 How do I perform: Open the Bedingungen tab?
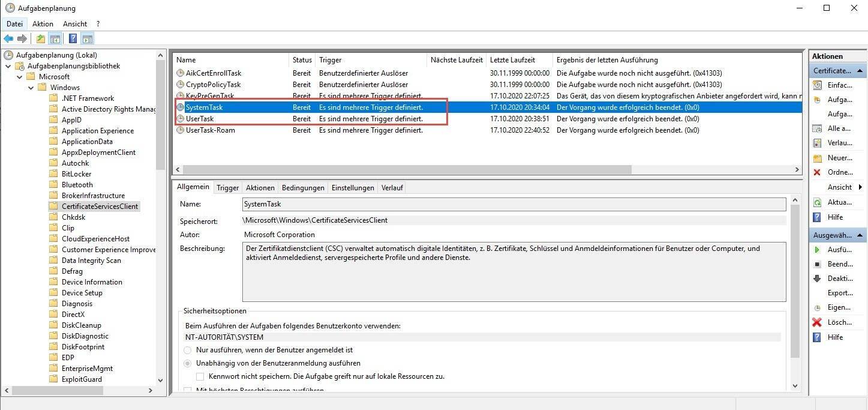303,188
